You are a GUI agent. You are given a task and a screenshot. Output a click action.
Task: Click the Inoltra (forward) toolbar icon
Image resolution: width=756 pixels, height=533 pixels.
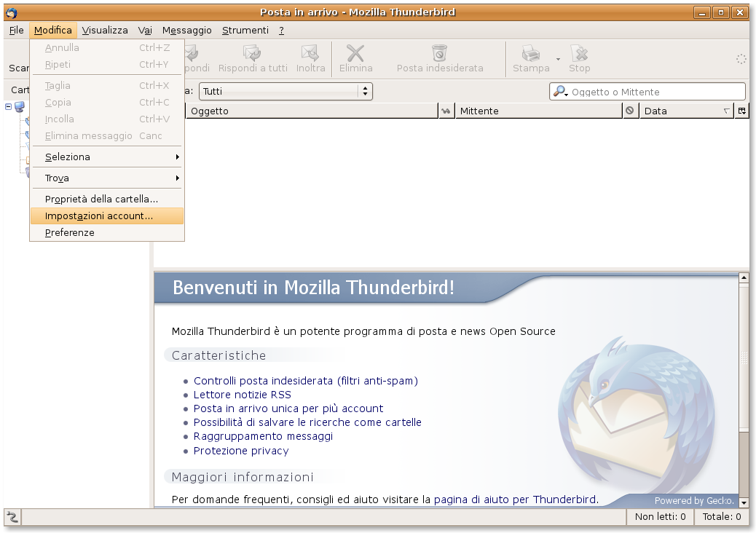311,54
